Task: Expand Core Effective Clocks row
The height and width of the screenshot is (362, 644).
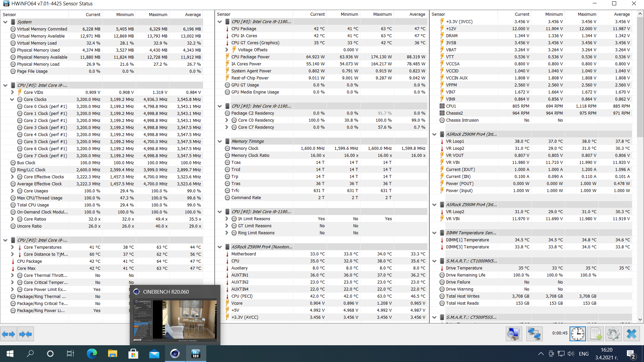Action: coord(12,177)
